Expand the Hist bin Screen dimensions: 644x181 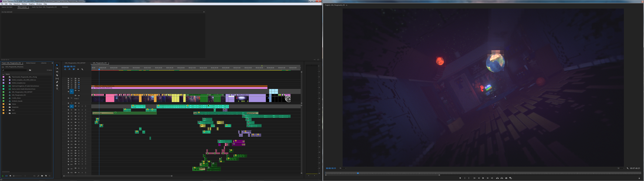(7, 110)
